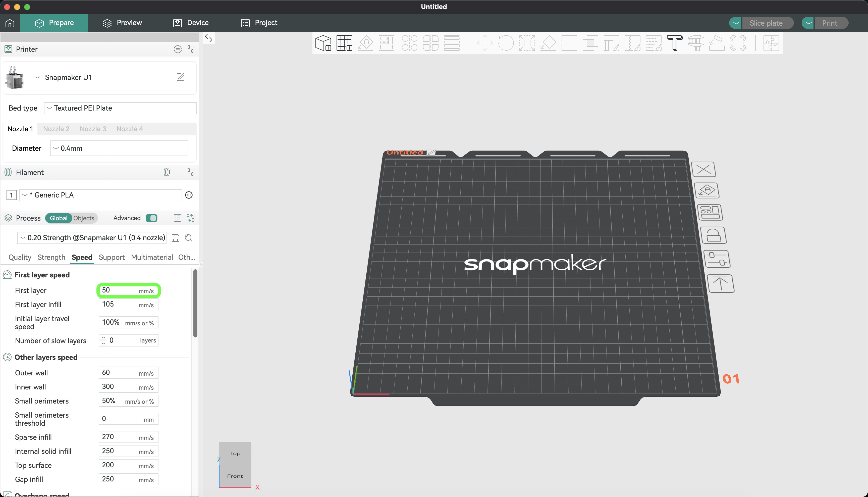Click the circular icon in the Printer header
Viewport: 868px width, 497px height.
tap(177, 49)
